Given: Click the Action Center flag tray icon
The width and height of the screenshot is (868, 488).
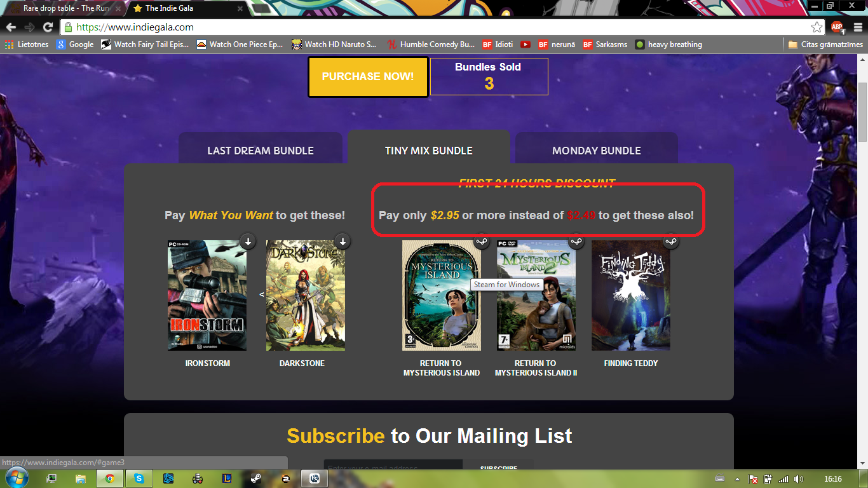Looking at the screenshot, I should (x=753, y=479).
